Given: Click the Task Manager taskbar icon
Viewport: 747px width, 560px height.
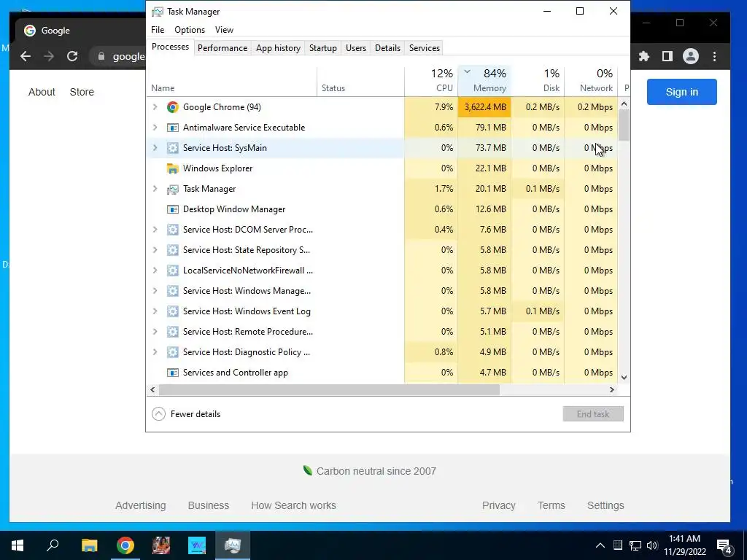Looking at the screenshot, I should 233,545.
